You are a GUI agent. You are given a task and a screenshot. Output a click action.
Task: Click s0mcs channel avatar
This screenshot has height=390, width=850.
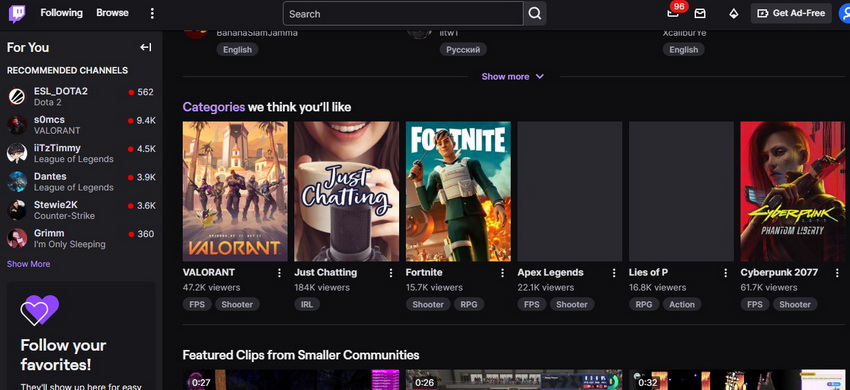coord(17,125)
